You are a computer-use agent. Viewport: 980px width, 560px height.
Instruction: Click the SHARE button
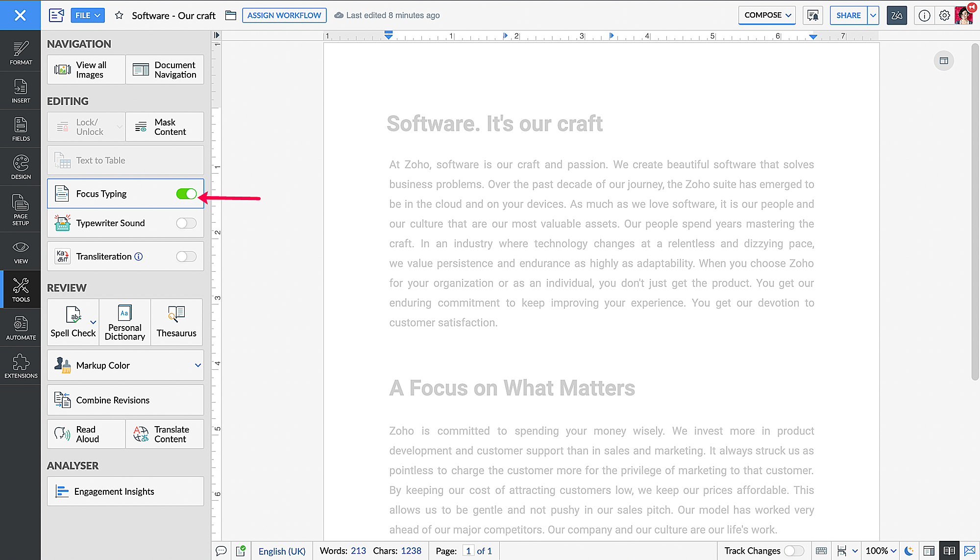tap(848, 15)
